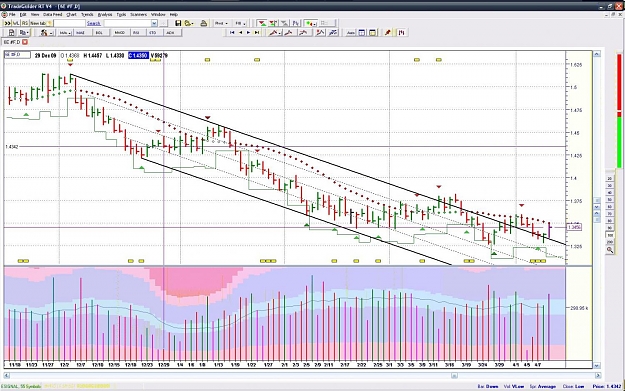The image size is (625, 391).
Task: Open the Tools menu
Action: 121,14
